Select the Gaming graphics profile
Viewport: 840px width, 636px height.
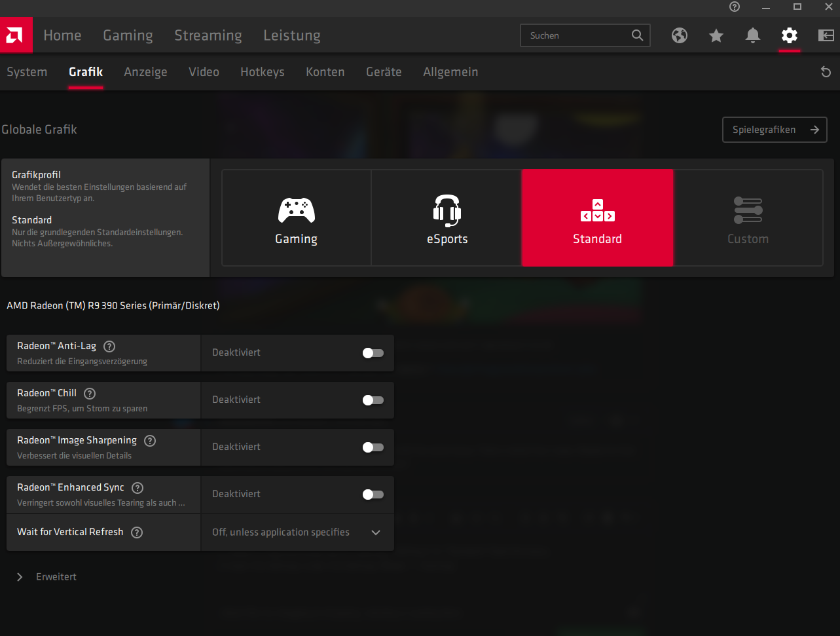[297, 218]
